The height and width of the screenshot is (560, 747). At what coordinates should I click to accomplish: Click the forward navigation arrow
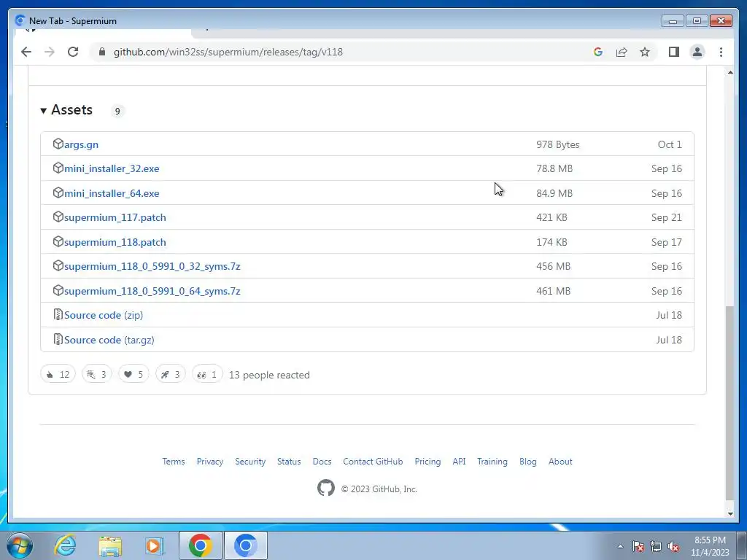50,52
